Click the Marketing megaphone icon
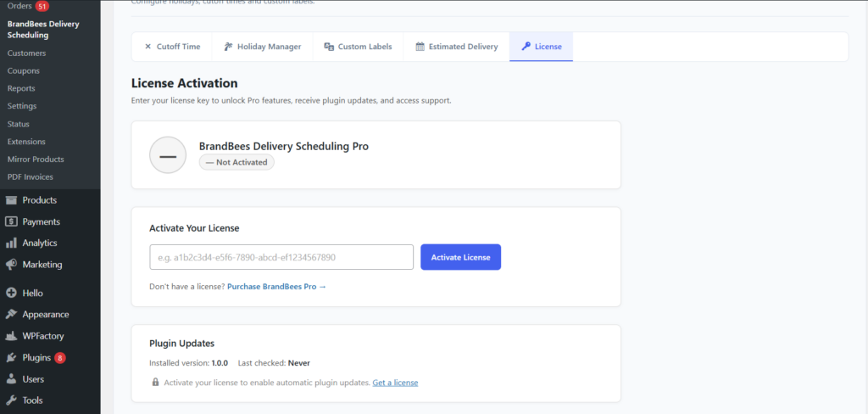Image resolution: width=868 pixels, height=414 pixels. click(11, 265)
